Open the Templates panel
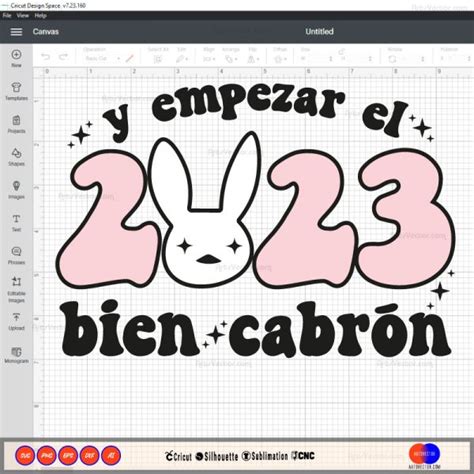474x474 pixels. 16,91
